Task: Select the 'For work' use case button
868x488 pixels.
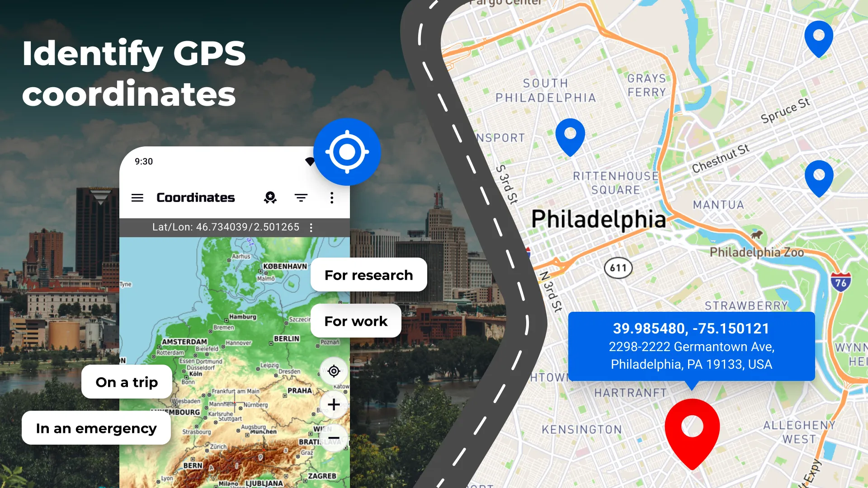Action: (356, 321)
